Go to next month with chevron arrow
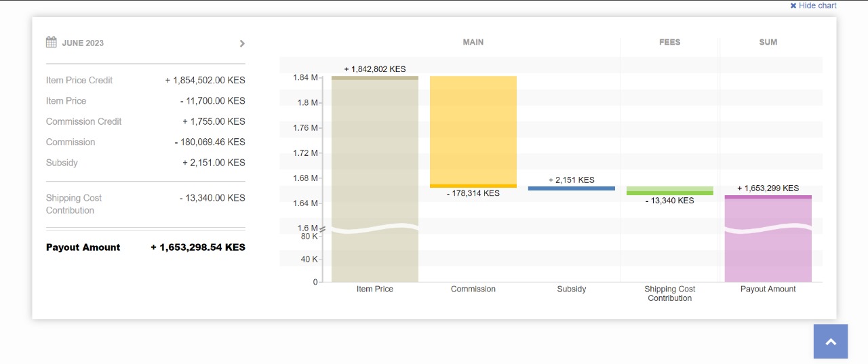 (242, 43)
